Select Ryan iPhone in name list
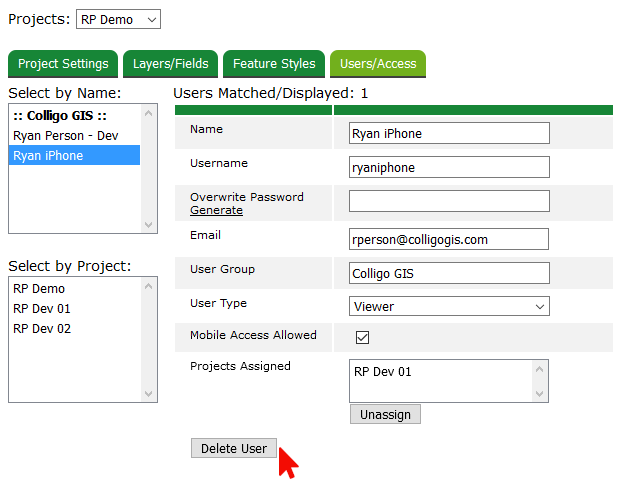Screen dimensions: 630x490 48,155
